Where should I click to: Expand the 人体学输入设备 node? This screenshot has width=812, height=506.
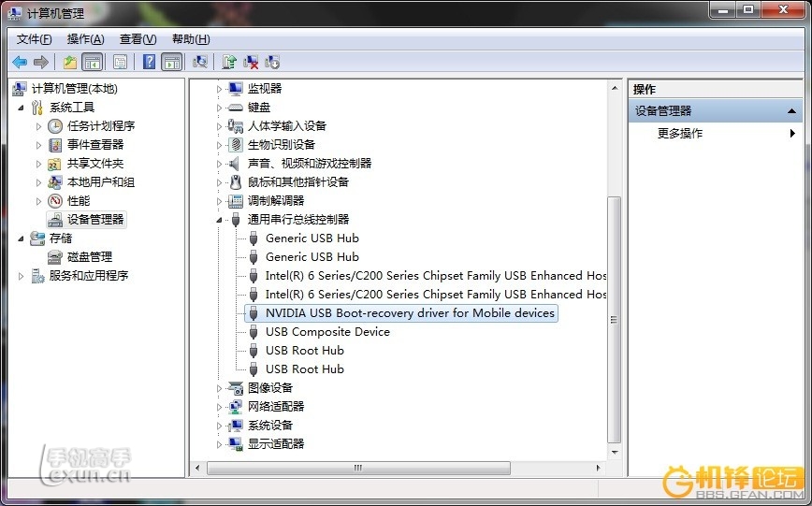[219, 126]
